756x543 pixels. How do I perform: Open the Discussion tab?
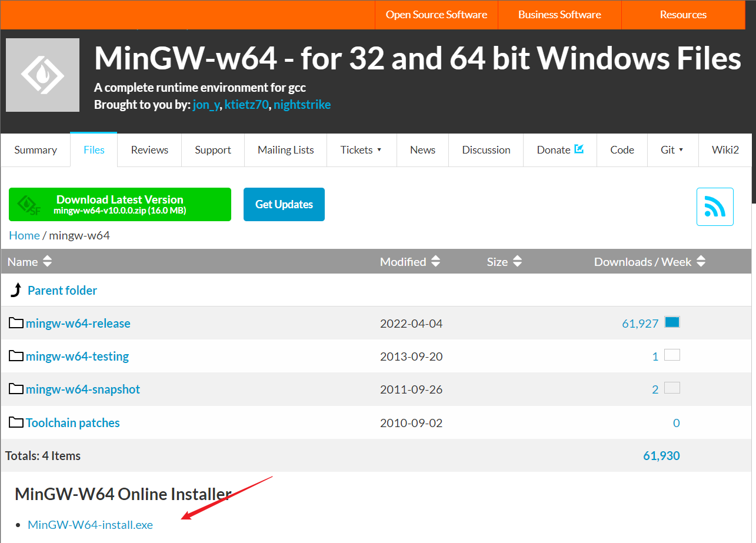coord(486,150)
